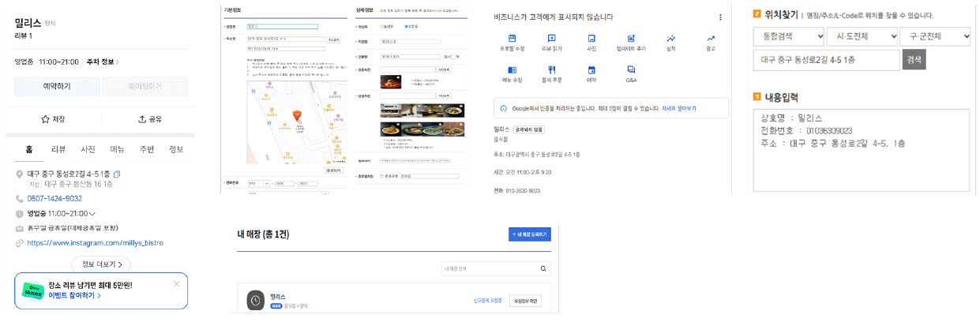This screenshot has width=980, height=326.
Task: Click the 프로필 수정 storefront icon
Action: click(513, 38)
